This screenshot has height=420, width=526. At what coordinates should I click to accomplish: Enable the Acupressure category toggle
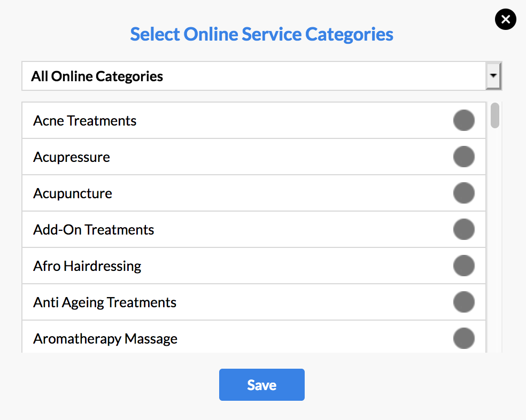point(463,157)
